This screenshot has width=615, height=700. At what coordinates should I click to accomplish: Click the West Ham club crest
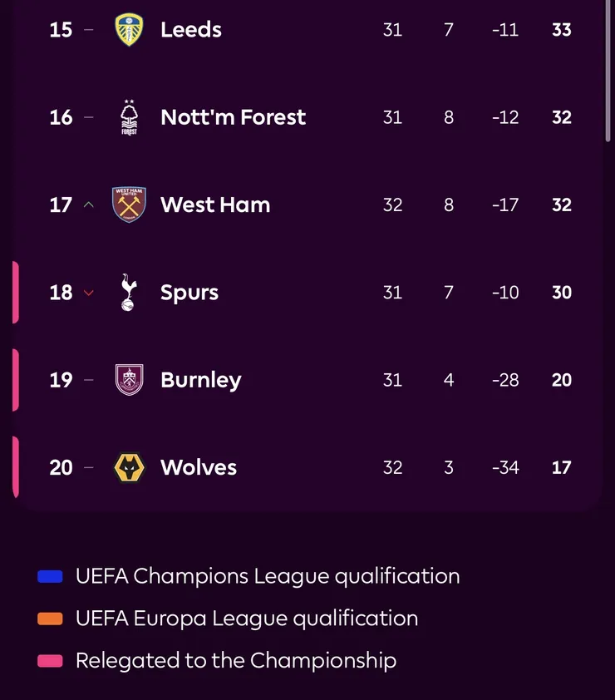coord(129,205)
